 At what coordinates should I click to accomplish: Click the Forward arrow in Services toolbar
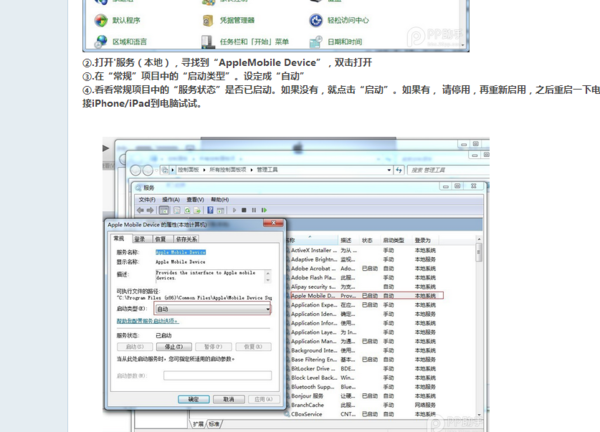click(150, 210)
